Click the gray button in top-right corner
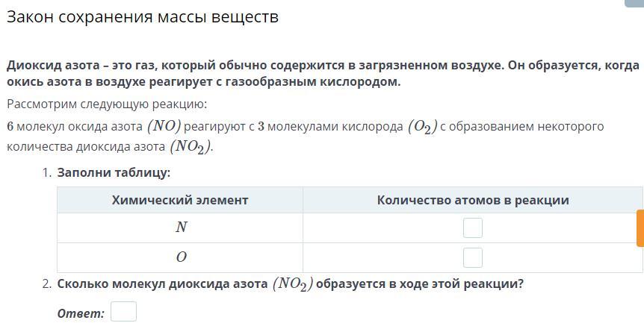Image resolution: width=644 pixels, height=323 pixels. point(634,3)
